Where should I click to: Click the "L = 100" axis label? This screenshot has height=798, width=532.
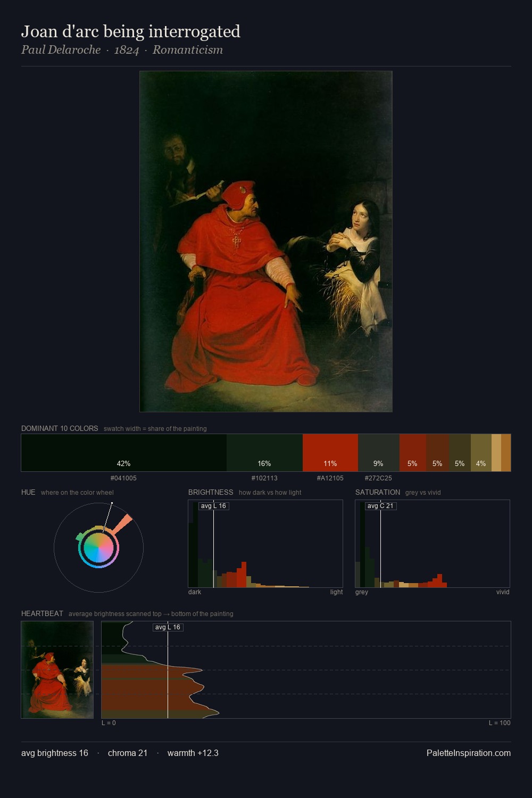[x=500, y=723]
